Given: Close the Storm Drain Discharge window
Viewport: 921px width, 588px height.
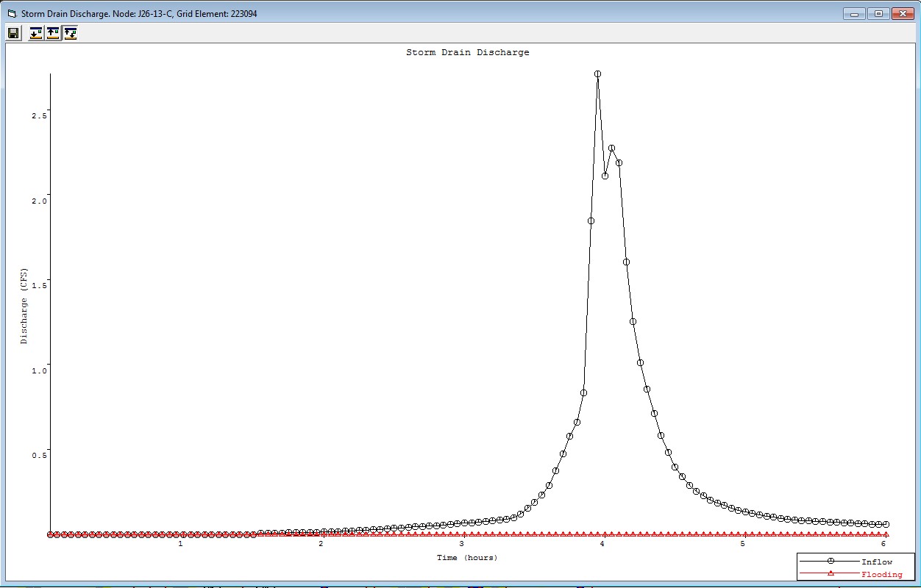Looking at the screenshot, I should pyautogui.click(x=902, y=13).
